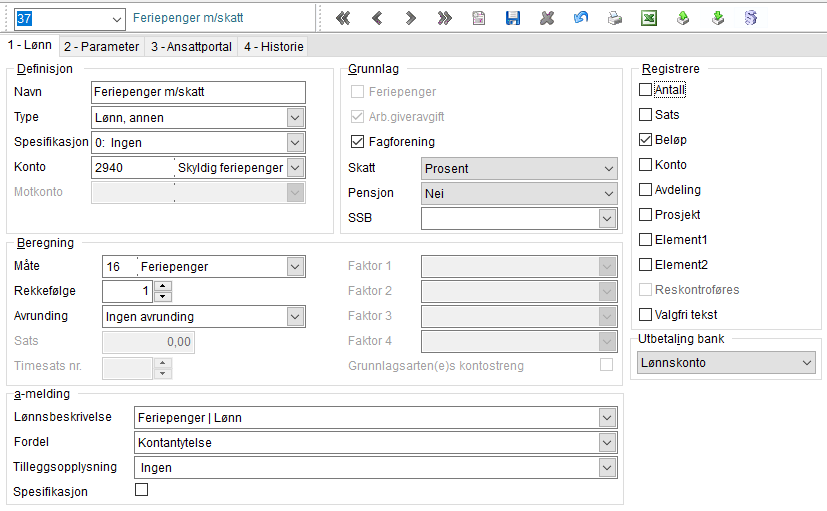This screenshot has height=511, width=827.
Task: Jump to the last record using double-right arrows
Action: point(445,18)
